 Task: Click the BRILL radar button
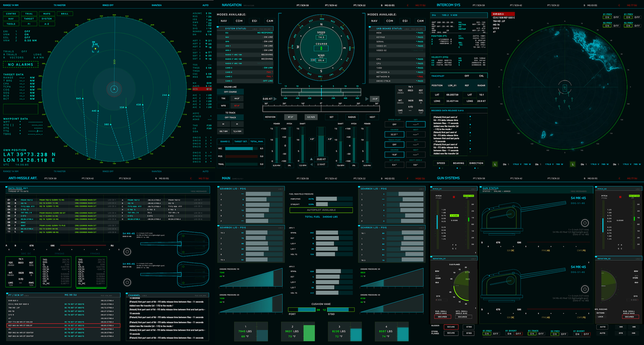click(65, 14)
